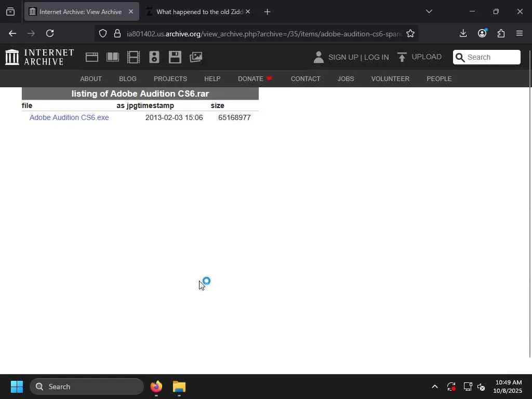The width and height of the screenshot is (532, 399).
Task: Close the 'What happened to the old' tab
Action: click(x=248, y=11)
